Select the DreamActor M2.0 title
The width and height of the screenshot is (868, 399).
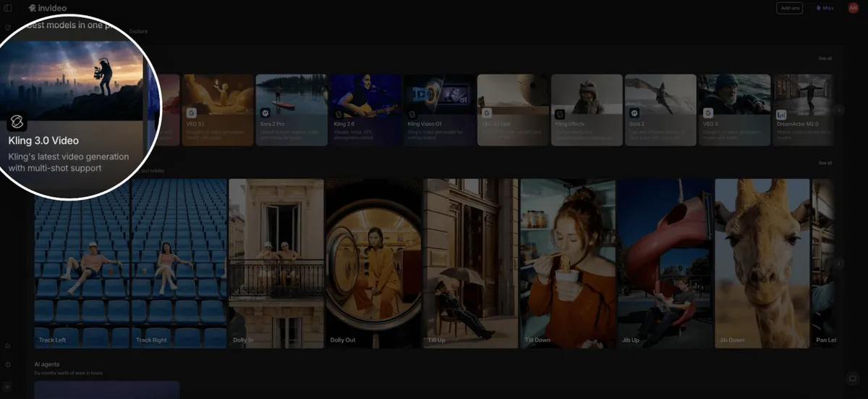tap(796, 125)
